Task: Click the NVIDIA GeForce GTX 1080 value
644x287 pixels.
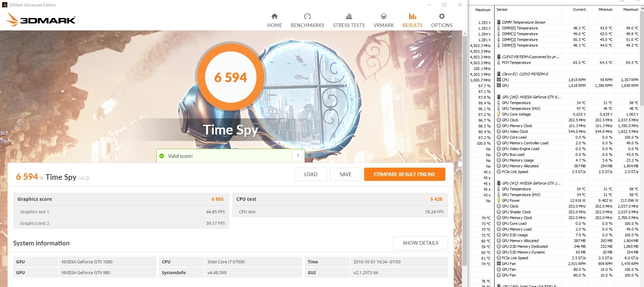Action: tap(87, 262)
